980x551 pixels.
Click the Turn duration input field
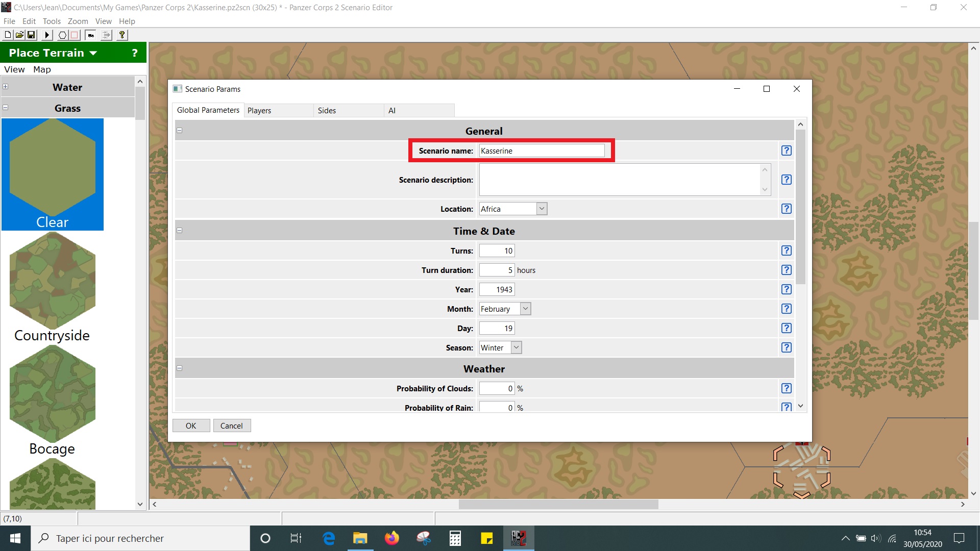[x=497, y=270]
